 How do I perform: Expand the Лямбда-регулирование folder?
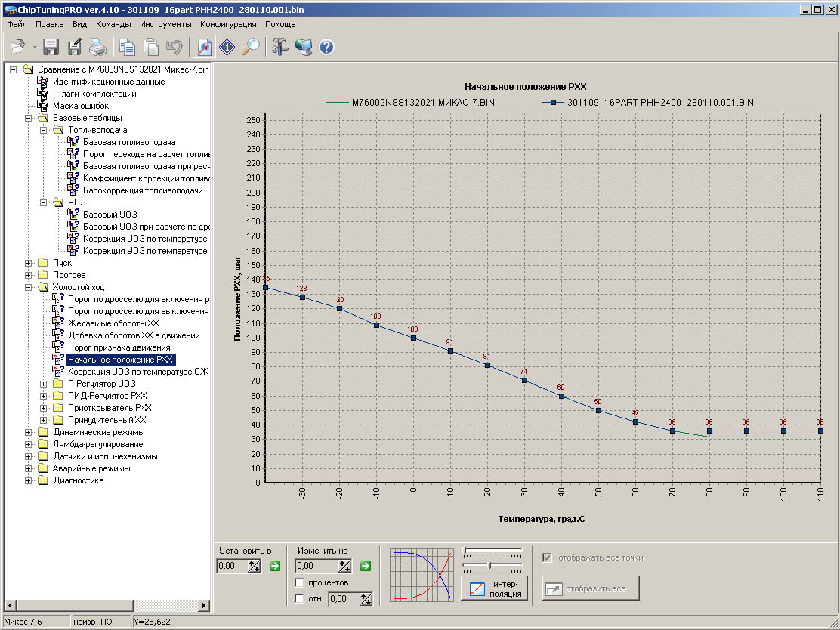29,444
